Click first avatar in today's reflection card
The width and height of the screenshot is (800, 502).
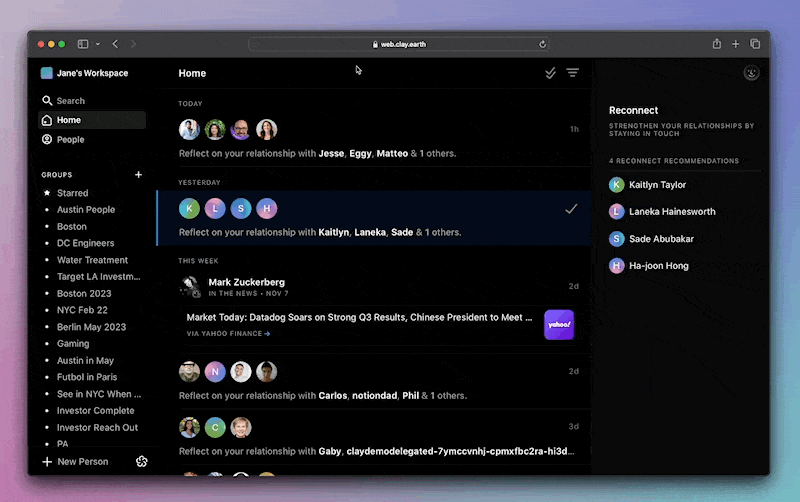click(x=189, y=130)
